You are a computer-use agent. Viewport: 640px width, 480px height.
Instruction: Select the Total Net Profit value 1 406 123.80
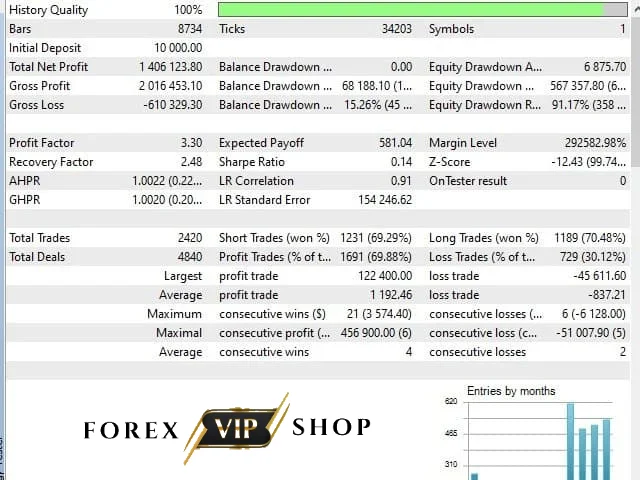(x=171, y=67)
